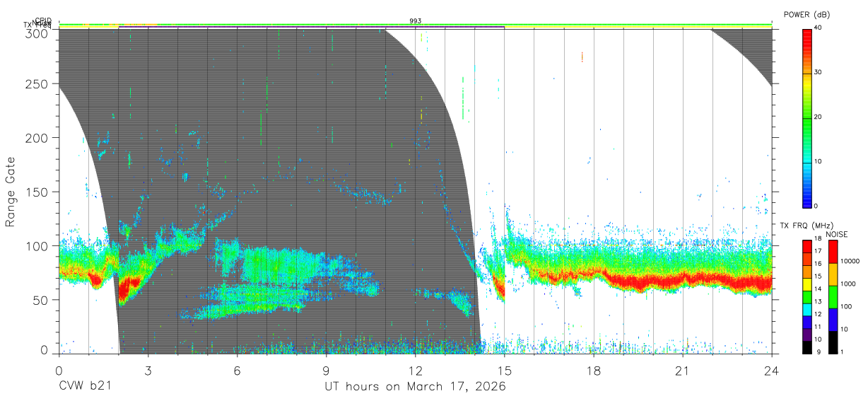The width and height of the screenshot is (868, 401).
Task: Click the '15' UT hour tick label
Action: point(505,371)
